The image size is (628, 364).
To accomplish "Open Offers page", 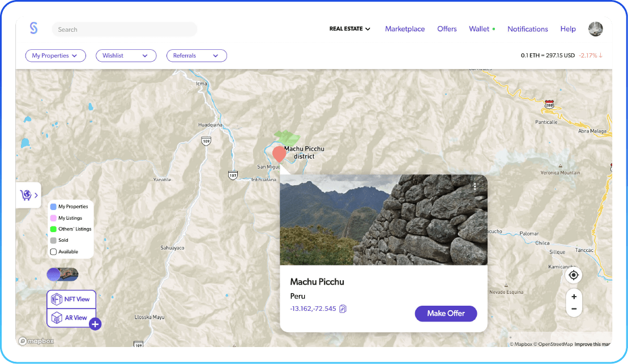I will (x=447, y=29).
